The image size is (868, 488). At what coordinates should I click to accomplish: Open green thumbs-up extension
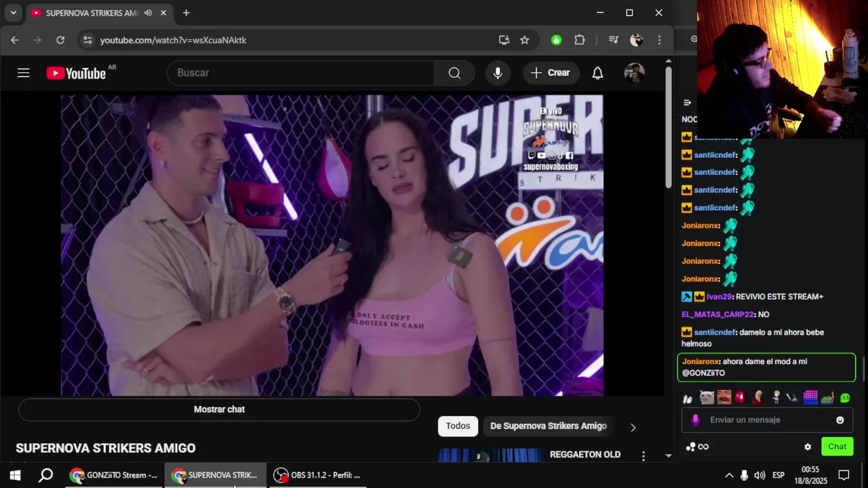(556, 40)
